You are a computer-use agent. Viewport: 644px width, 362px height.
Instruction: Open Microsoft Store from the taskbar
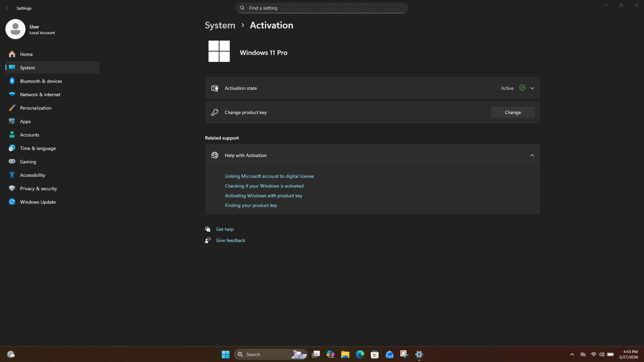pyautogui.click(x=375, y=354)
